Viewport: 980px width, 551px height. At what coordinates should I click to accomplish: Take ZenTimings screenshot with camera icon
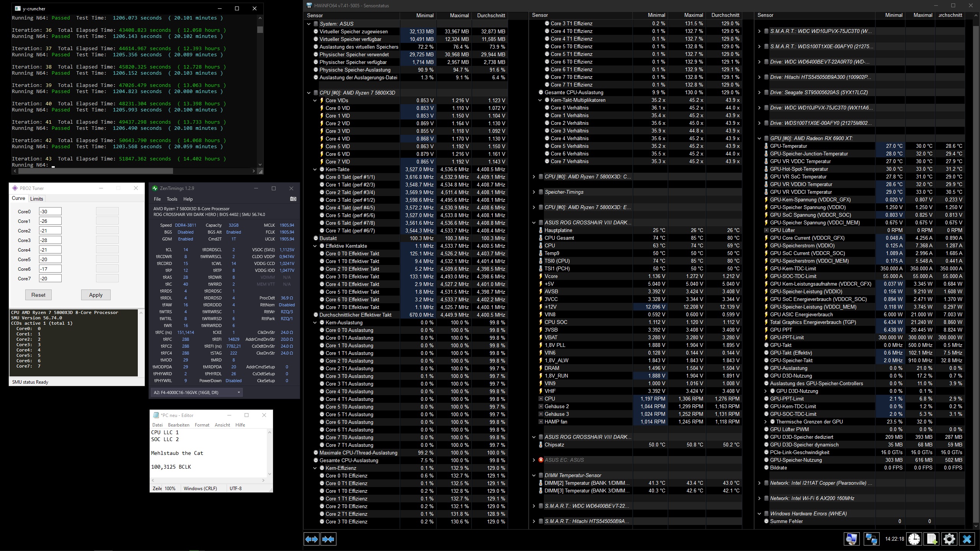293,199
